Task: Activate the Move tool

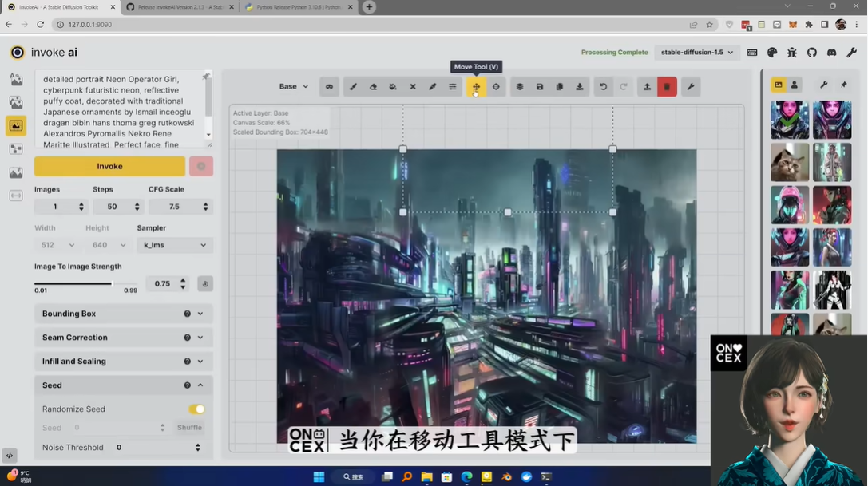Action: [x=476, y=87]
